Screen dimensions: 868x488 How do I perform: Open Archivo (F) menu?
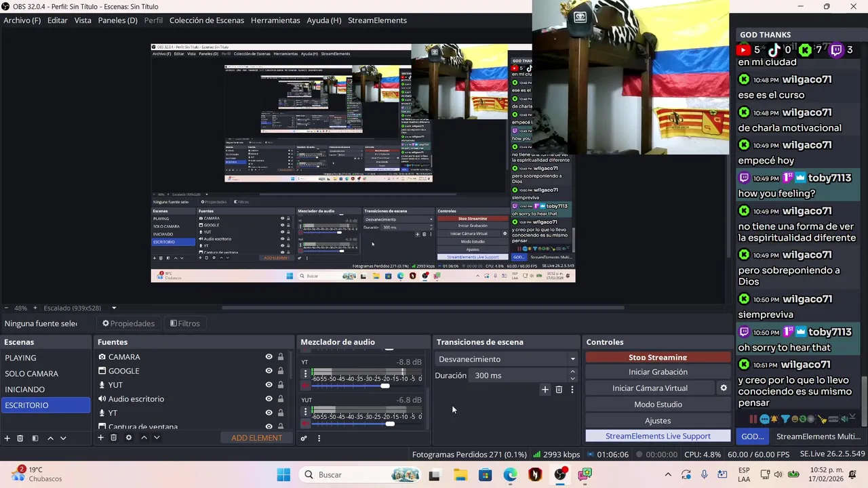click(22, 20)
